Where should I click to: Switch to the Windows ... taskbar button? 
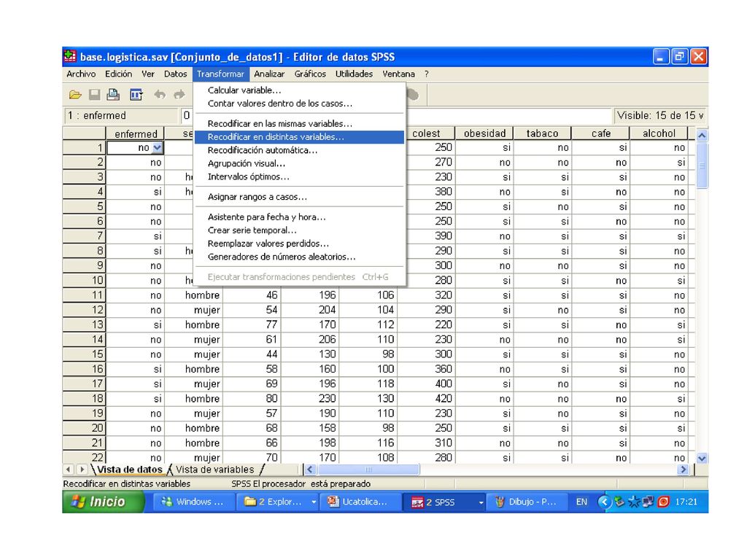coord(194,502)
